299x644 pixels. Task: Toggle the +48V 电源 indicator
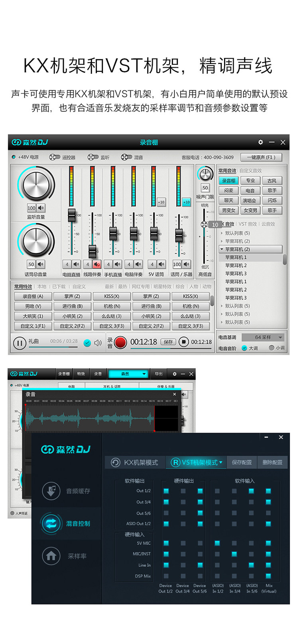[14, 157]
